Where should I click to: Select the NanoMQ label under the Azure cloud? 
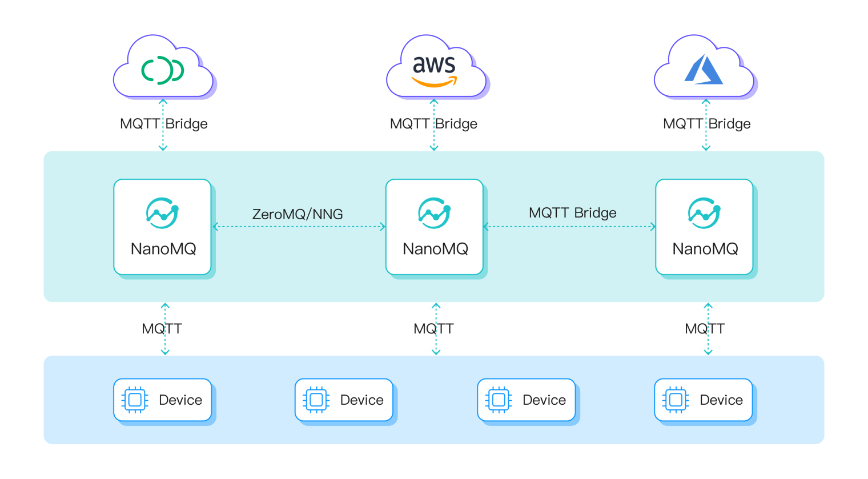705,249
